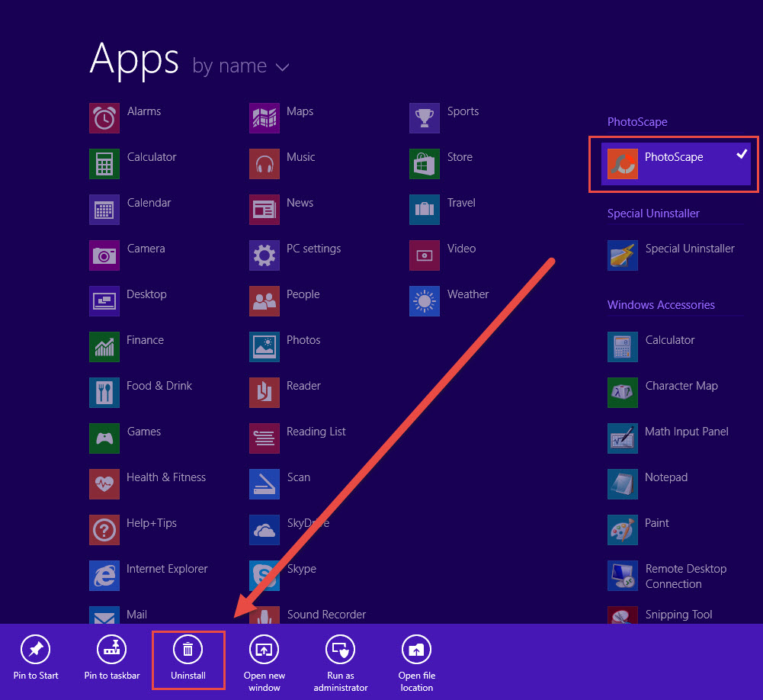763x700 pixels.
Task: Launch the Reading List icon
Action: point(264,438)
